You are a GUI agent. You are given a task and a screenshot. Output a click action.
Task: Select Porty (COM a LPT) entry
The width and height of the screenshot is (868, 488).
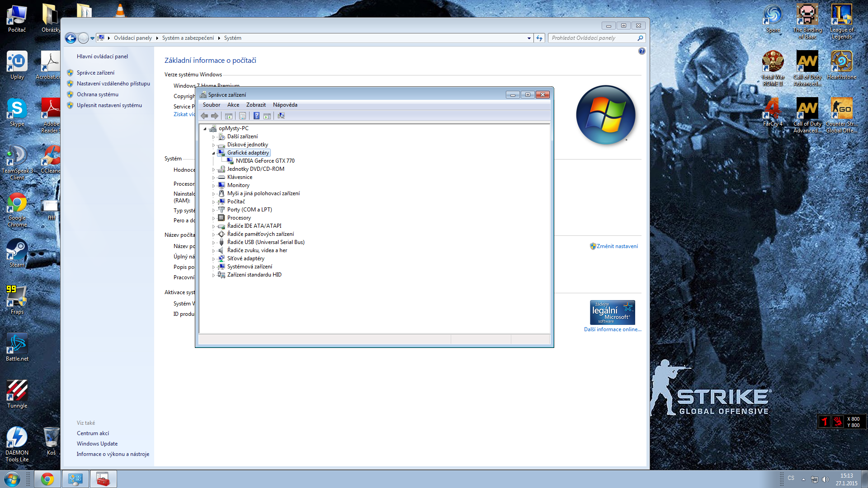click(x=250, y=210)
